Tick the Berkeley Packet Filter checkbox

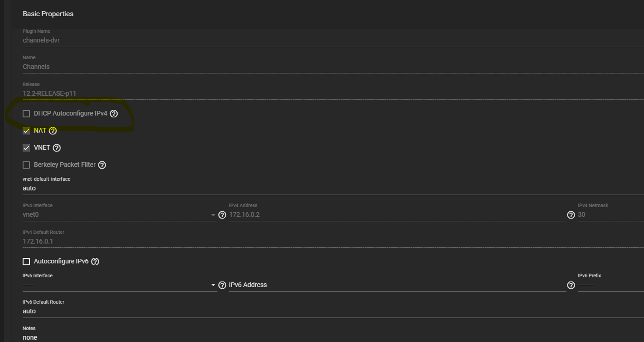(x=26, y=165)
